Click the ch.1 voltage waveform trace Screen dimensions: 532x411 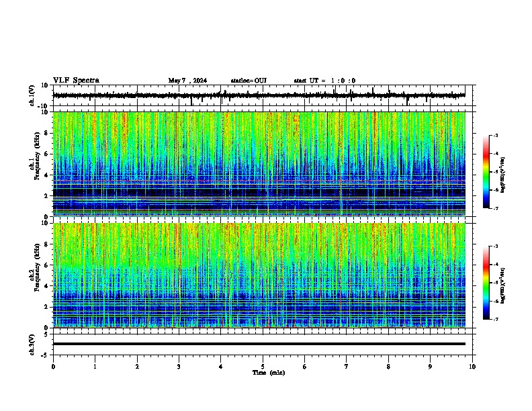(259, 95)
